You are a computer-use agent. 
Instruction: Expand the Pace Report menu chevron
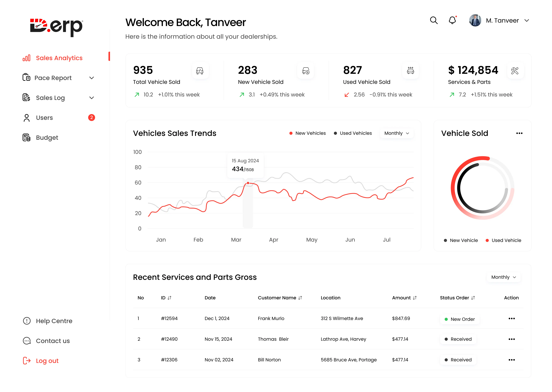(x=92, y=78)
